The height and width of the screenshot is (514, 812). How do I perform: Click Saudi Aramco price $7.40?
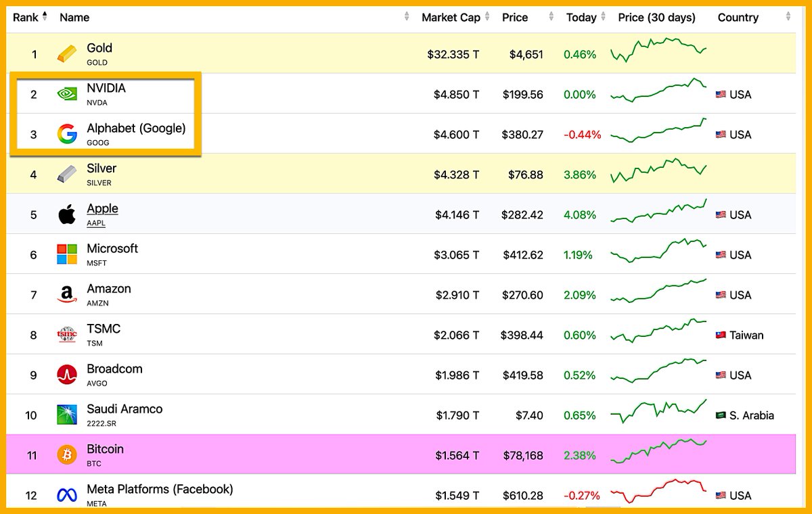(x=528, y=415)
